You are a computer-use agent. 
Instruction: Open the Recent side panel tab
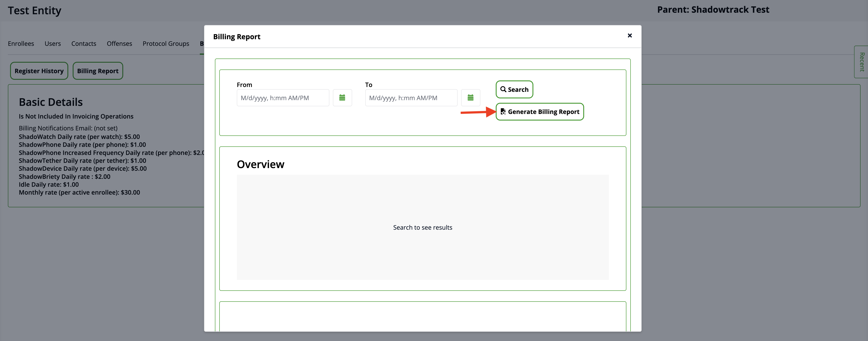point(861,62)
